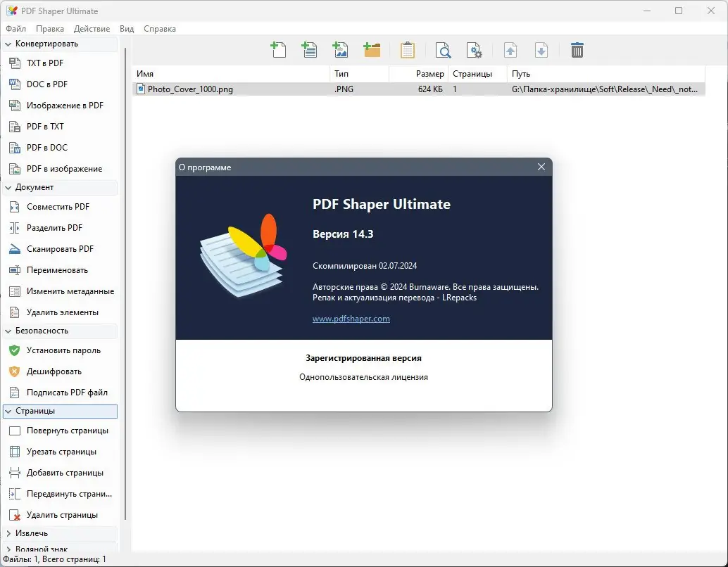
Task: Sort the list by Страницы column
Action: click(x=478, y=74)
